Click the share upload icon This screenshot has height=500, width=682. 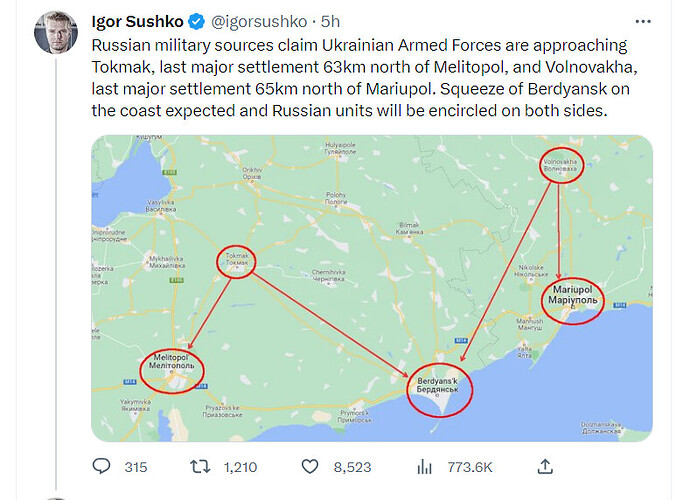click(545, 467)
